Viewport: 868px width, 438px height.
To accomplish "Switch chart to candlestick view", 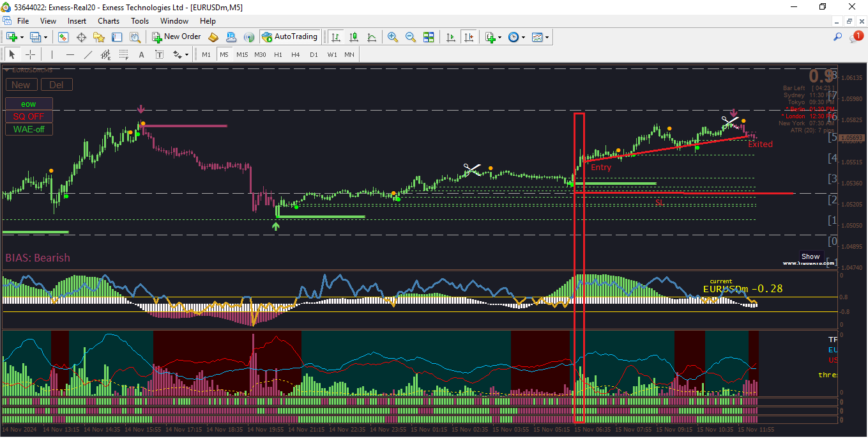I will click(x=353, y=37).
